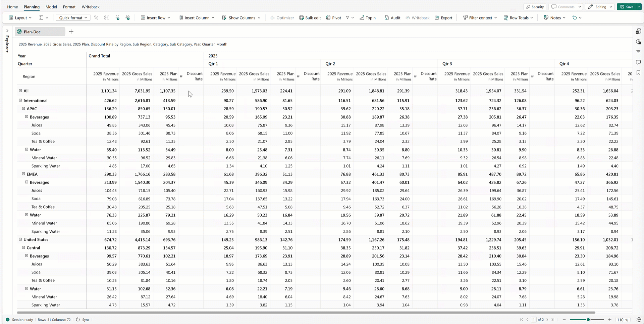The height and width of the screenshot is (324, 644).
Task: Open the Audit tool
Action: click(392, 18)
